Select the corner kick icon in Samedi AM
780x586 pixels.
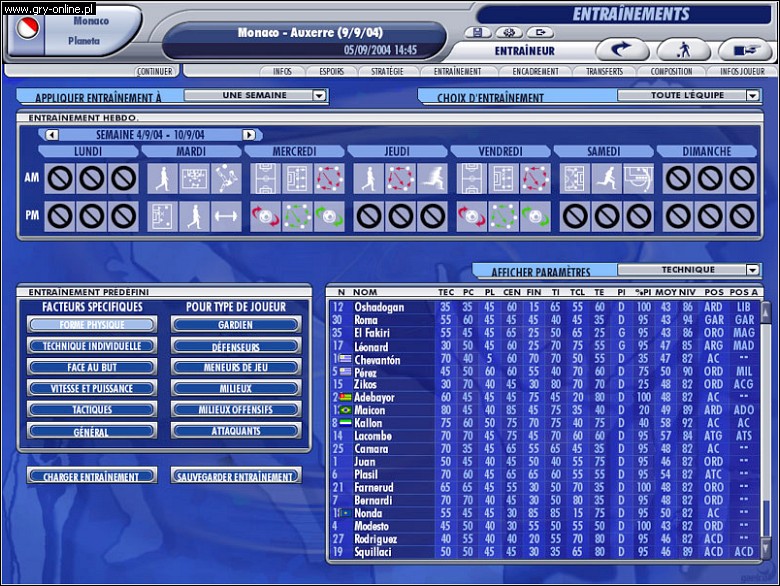639,179
